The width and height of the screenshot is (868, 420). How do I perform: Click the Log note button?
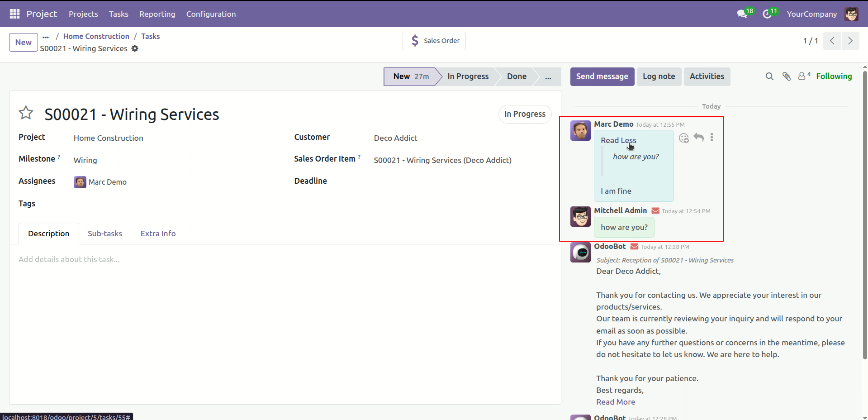[659, 76]
